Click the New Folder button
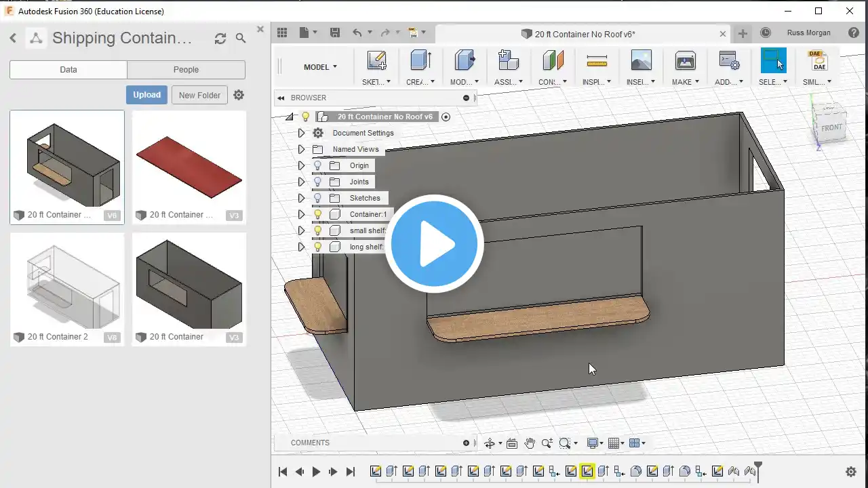 pyautogui.click(x=199, y=95)
